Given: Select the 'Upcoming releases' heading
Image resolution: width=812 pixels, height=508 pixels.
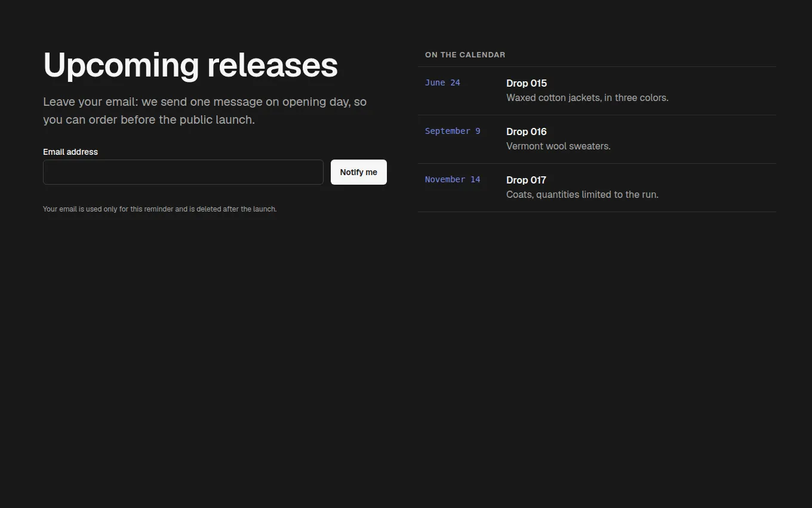Looking at the screenshot, I should 190,65.
